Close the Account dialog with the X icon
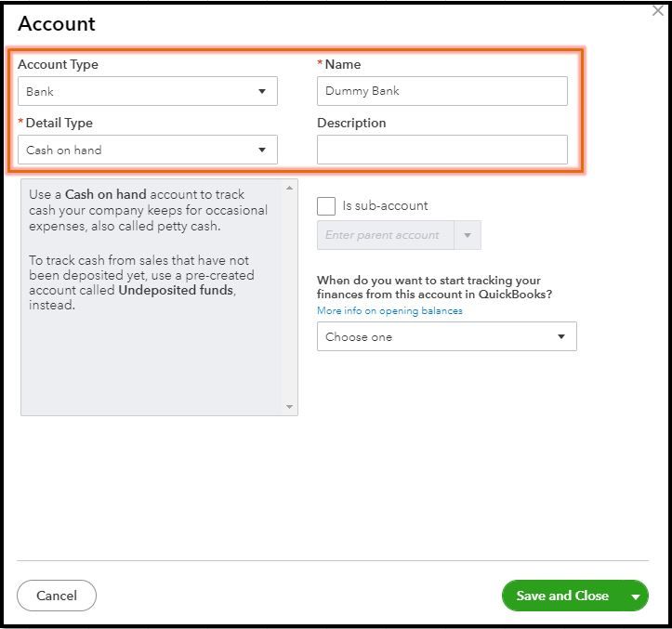Image resolution: width=672 pixels, height=629 pixels. pyautogui.click(x=658, y=11)
